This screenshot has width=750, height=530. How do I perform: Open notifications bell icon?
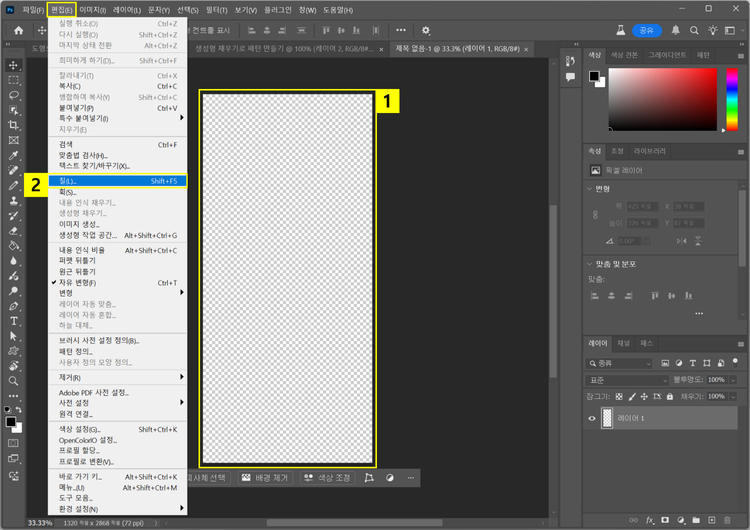tap(676, 30)
